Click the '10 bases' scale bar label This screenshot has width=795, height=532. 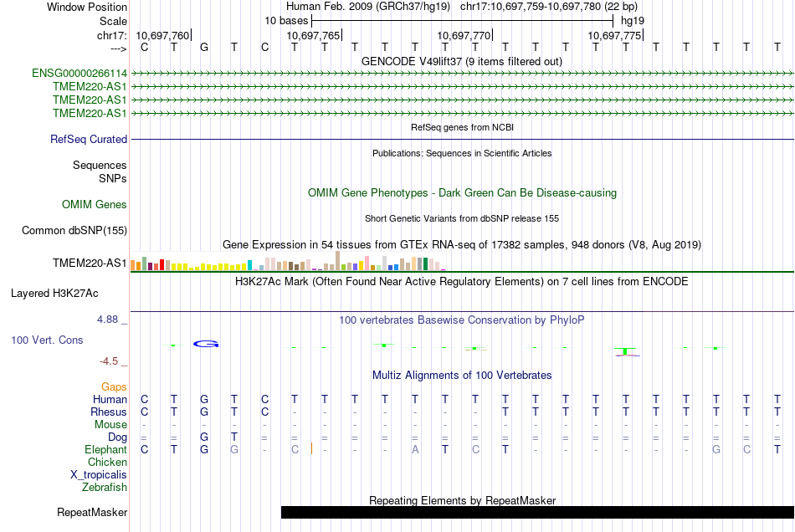click(x=286, y=21)
